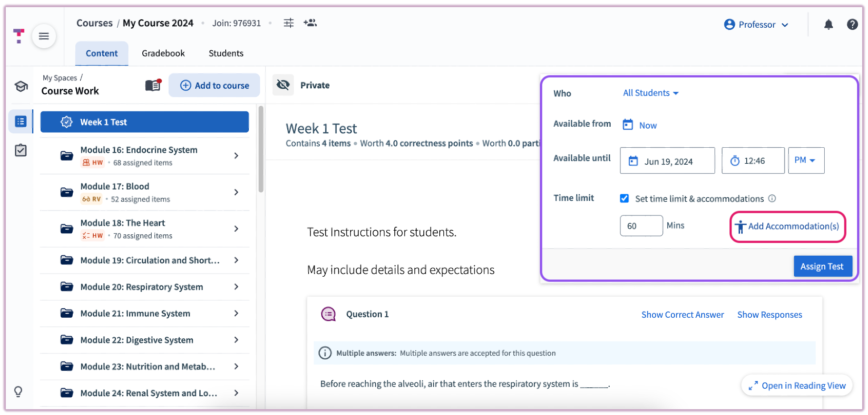Click the Week 1 Test badge icon
868x415 pixels.
[66, 122]
